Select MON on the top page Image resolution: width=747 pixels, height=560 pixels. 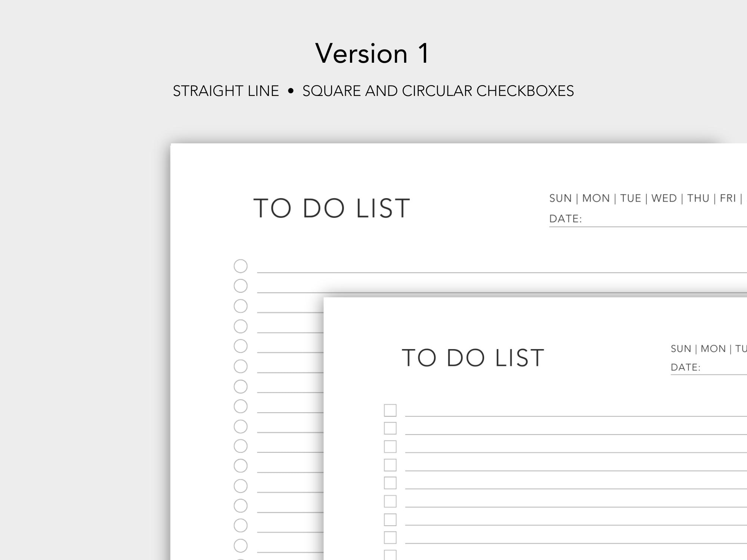tap(596, 198)
